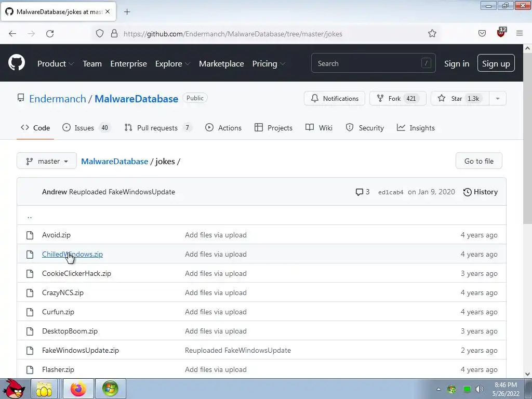Open the folder icon in taskbar

(44, 389)
